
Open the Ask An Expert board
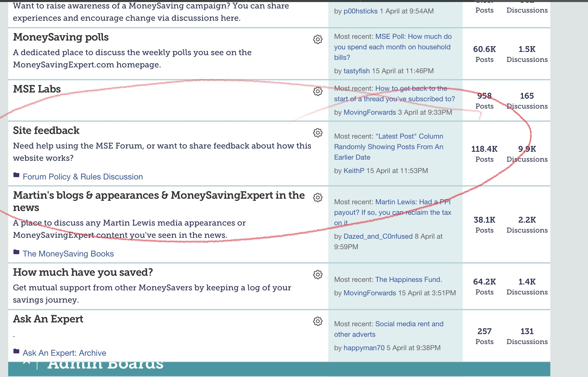[x=48, y=319]
